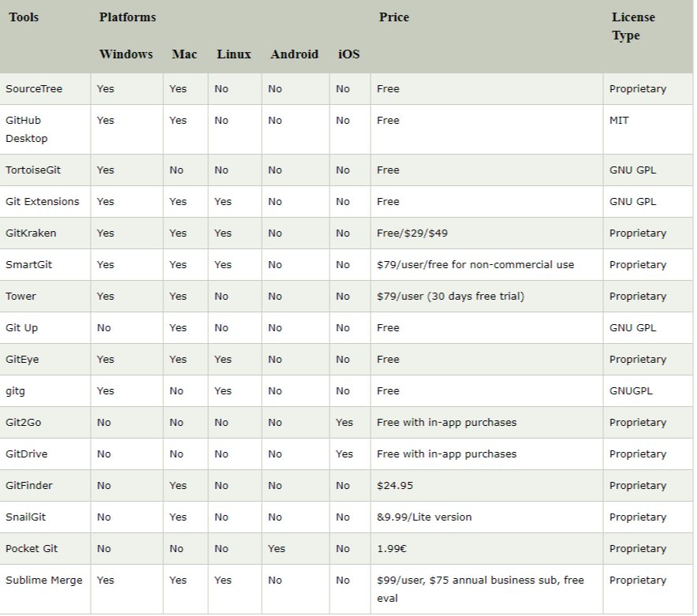
Task: Click GitDrive's iOS Yes cell
Action: [x=345, y=454]
